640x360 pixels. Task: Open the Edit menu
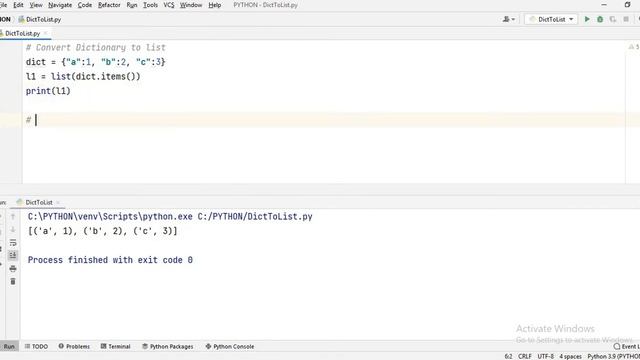18,5
